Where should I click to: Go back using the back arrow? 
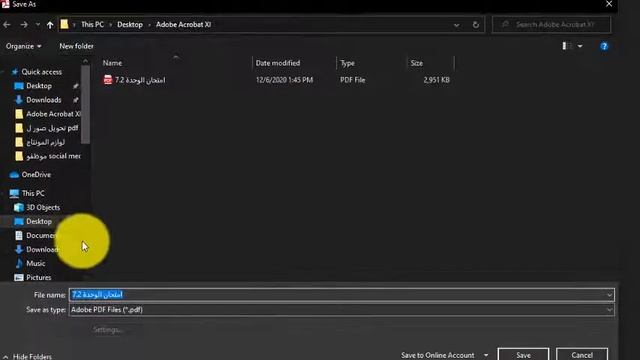(7, 24)
